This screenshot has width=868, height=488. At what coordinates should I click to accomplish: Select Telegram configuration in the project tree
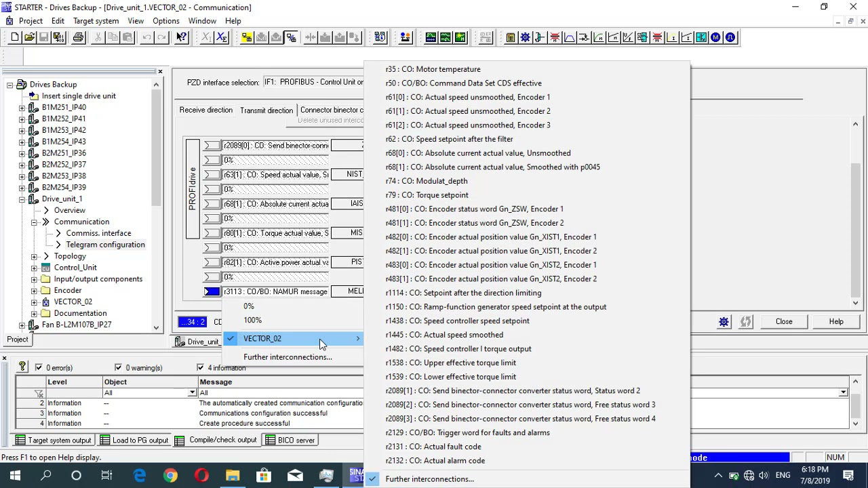[x=105, y=245]
